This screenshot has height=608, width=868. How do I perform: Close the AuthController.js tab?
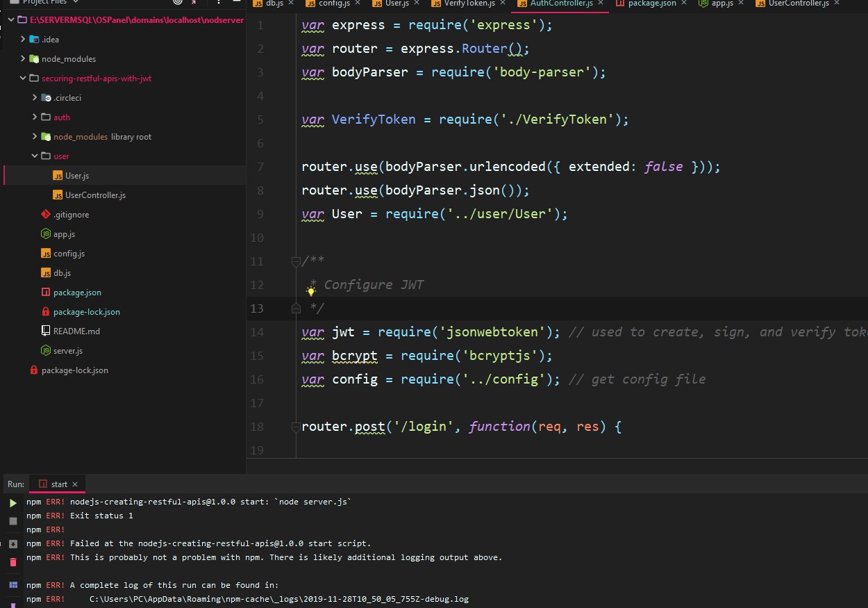[x=599, y=3]
